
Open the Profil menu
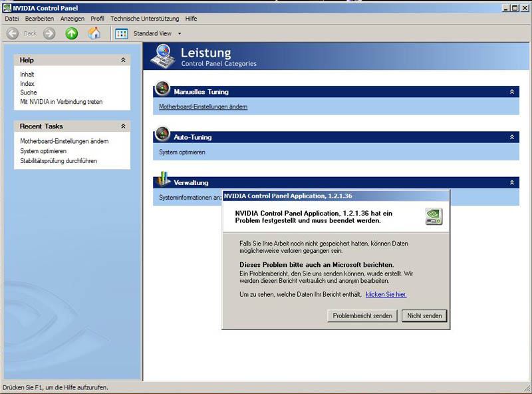tap(97, 19)
